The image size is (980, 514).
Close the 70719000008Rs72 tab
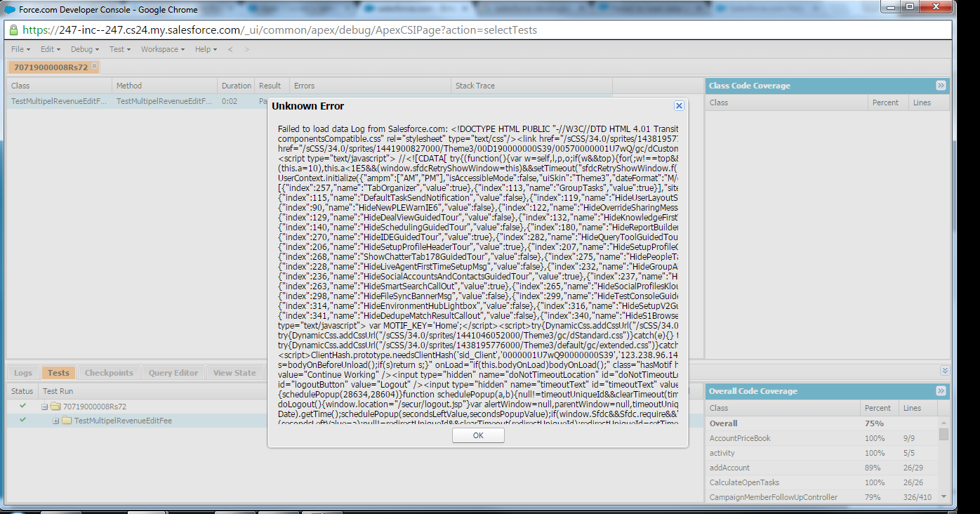(x=95, y=66)
